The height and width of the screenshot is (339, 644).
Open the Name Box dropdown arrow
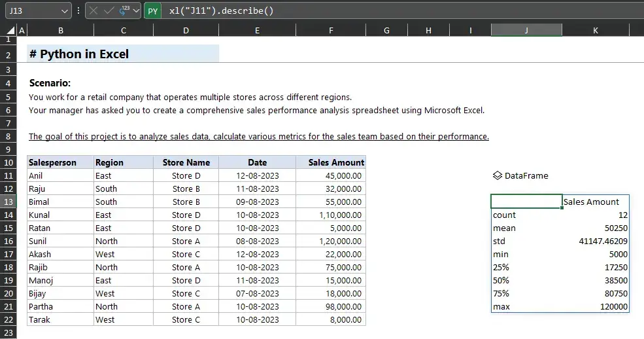[x=64, y=11]
